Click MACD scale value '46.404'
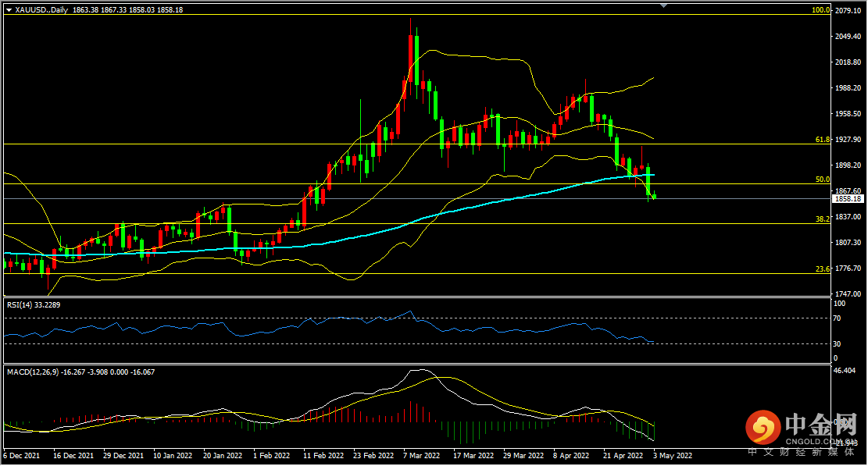Image resolution: width=868 pixels, height=466 pixels. click(845, 371)
